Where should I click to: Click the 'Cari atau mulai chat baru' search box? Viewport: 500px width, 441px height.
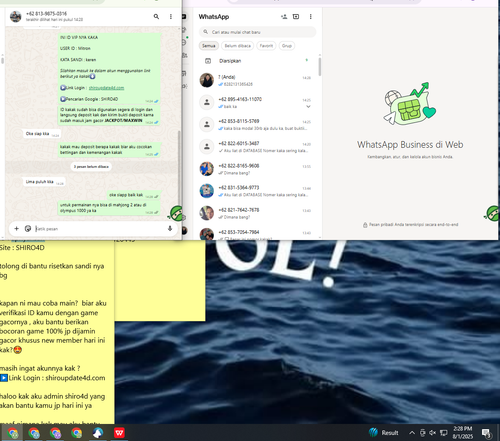(257, 32)
